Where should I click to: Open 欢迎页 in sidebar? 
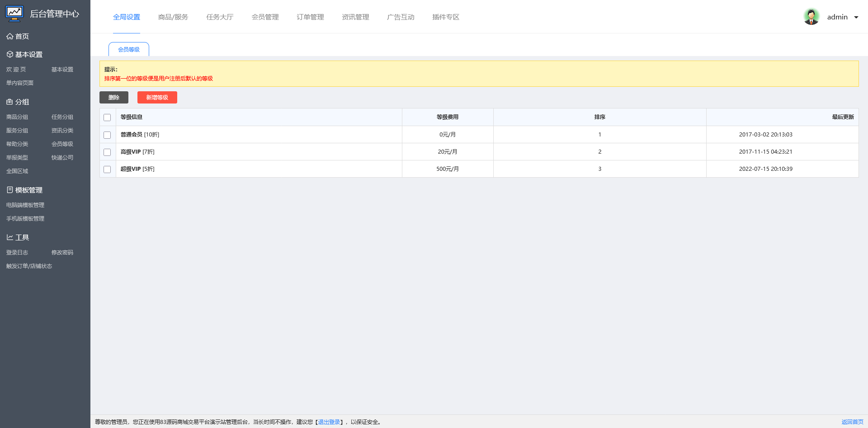16,70
